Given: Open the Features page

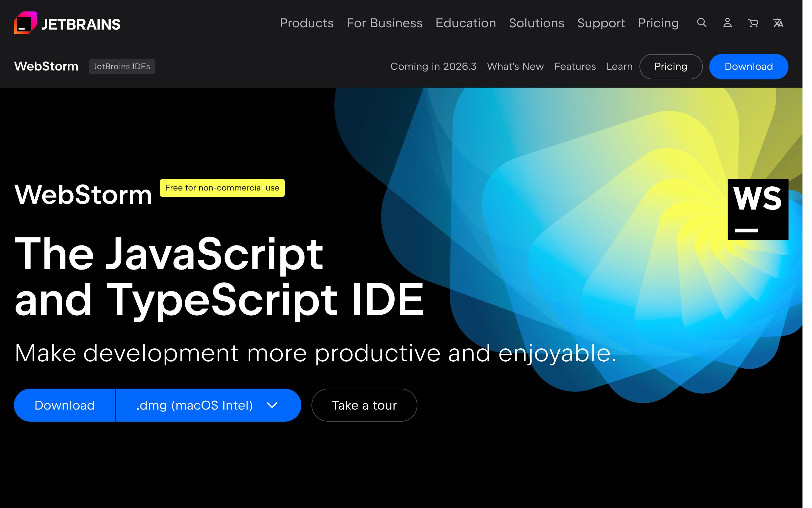Looking at the screenshot, I should point(575,67).
